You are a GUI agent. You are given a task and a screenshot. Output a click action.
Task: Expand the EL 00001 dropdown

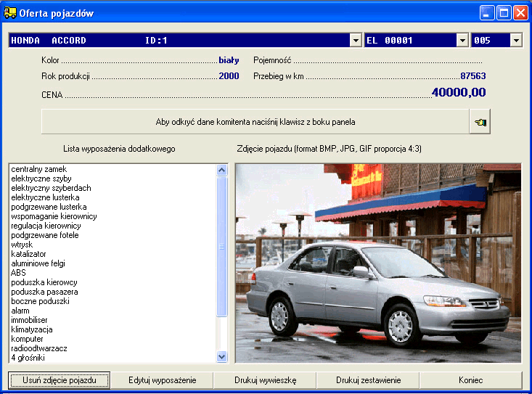[x=462, y=41]
